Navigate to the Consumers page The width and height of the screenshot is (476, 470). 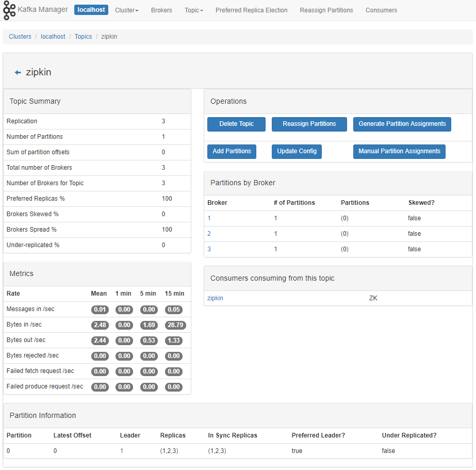pyautogui.click(x=381, y=10)
